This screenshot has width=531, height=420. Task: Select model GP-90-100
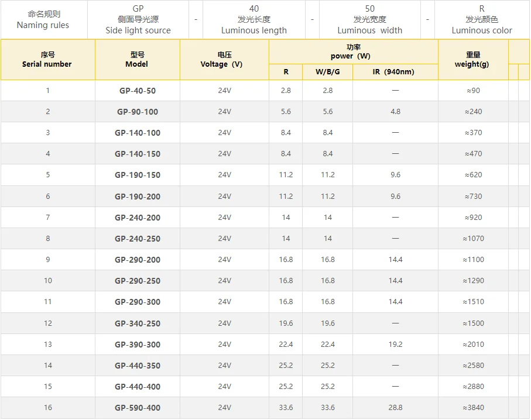138,112
